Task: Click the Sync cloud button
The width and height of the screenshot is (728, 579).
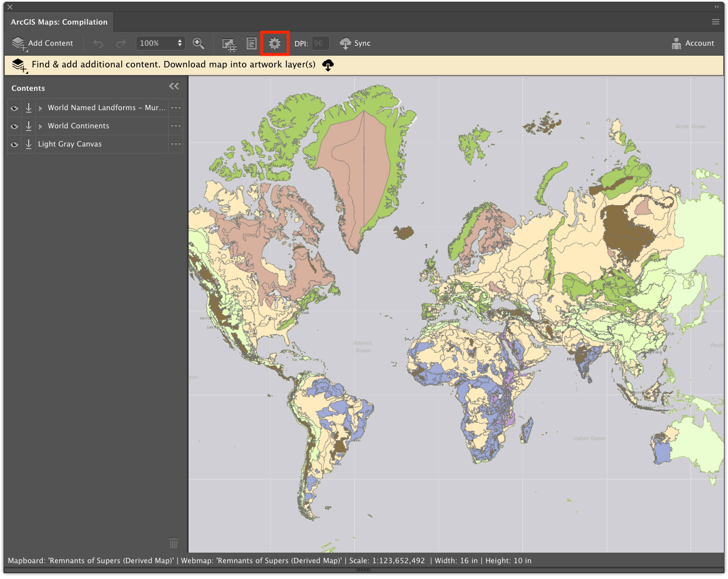Action: [x=355, y=43]
